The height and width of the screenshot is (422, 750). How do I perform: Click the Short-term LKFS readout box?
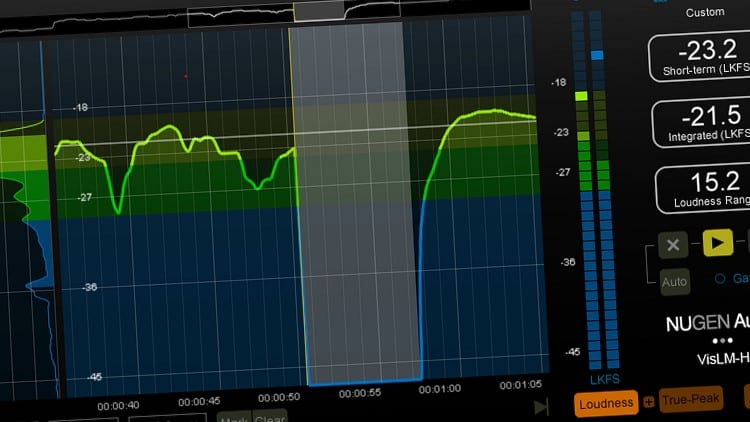699,57
